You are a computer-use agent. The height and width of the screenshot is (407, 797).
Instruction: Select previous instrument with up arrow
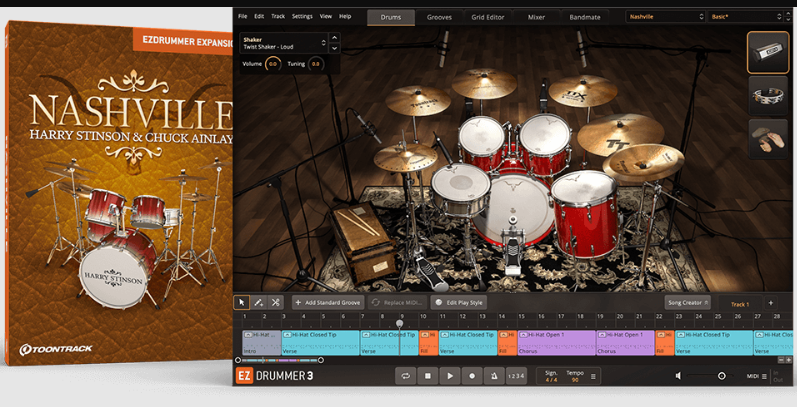(334, 38)
